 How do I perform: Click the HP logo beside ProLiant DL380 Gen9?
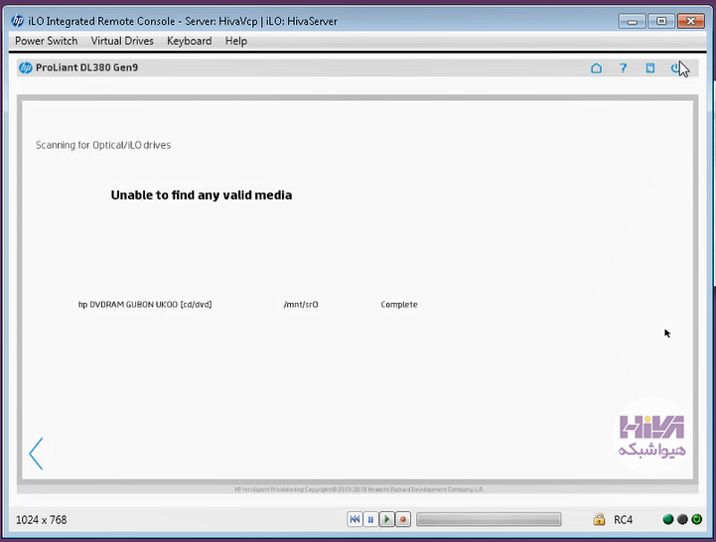coord(26,68)
